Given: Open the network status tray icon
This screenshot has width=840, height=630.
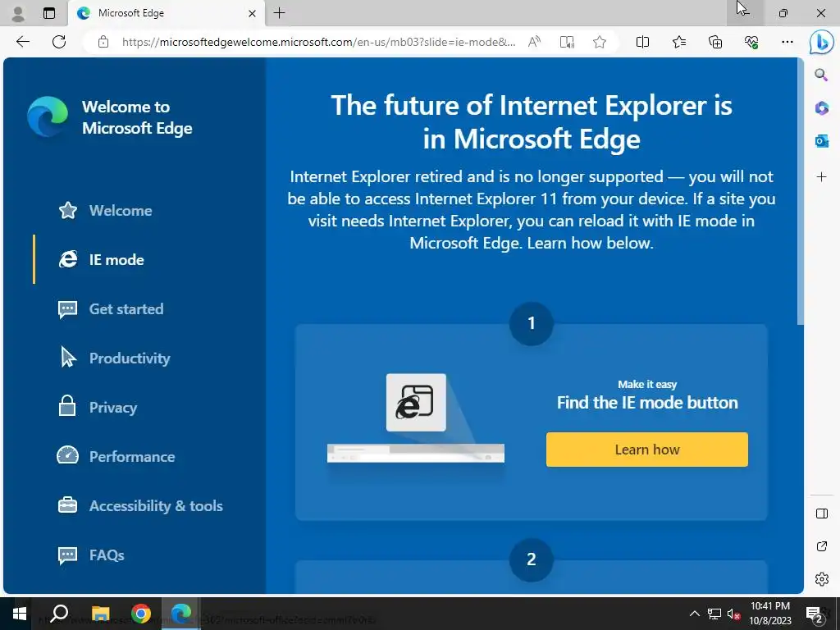Looking at the screenshot, I should [x=714, y=614].
